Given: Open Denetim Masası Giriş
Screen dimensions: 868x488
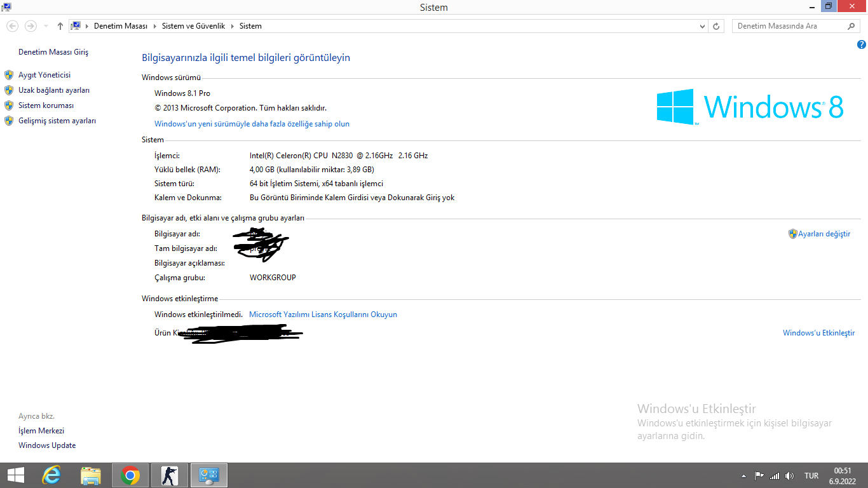Looking at the screenshot, I should point(53,52).
